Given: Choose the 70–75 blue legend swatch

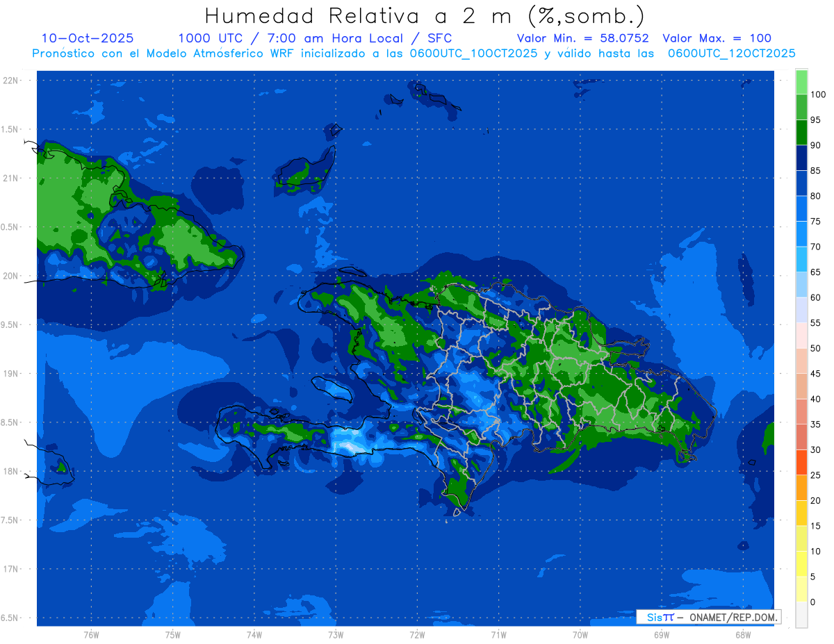Looking at the screenshot, I should 801,233.
